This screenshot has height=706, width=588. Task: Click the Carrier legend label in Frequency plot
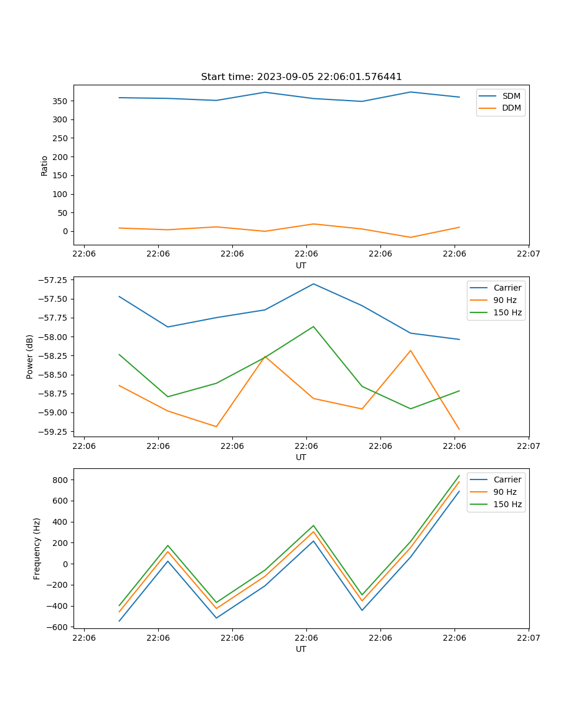[507, 479]
